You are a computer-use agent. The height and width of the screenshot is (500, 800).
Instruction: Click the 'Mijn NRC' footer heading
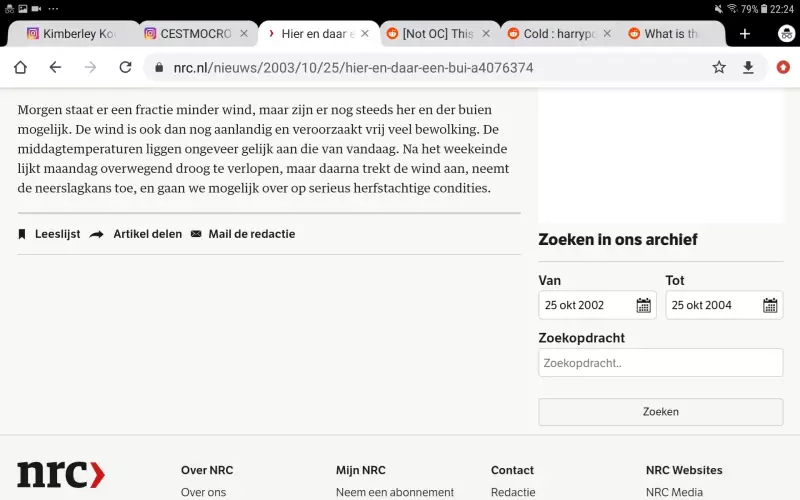(361, 470)
